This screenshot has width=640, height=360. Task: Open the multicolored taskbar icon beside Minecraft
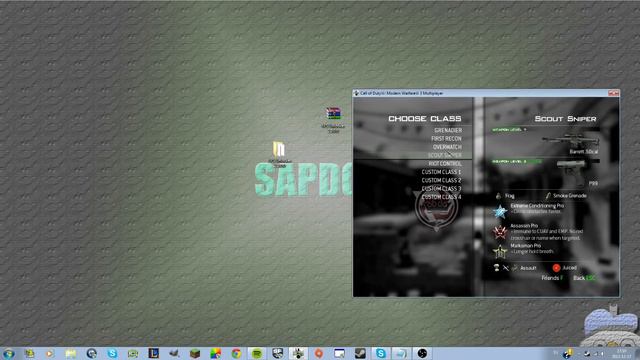[x=216, y=353]
